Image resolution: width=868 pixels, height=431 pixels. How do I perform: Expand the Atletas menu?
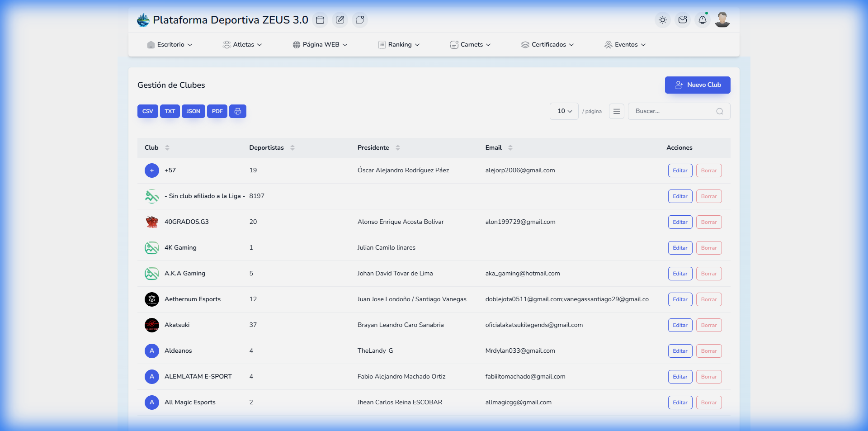tap(242, 45)
